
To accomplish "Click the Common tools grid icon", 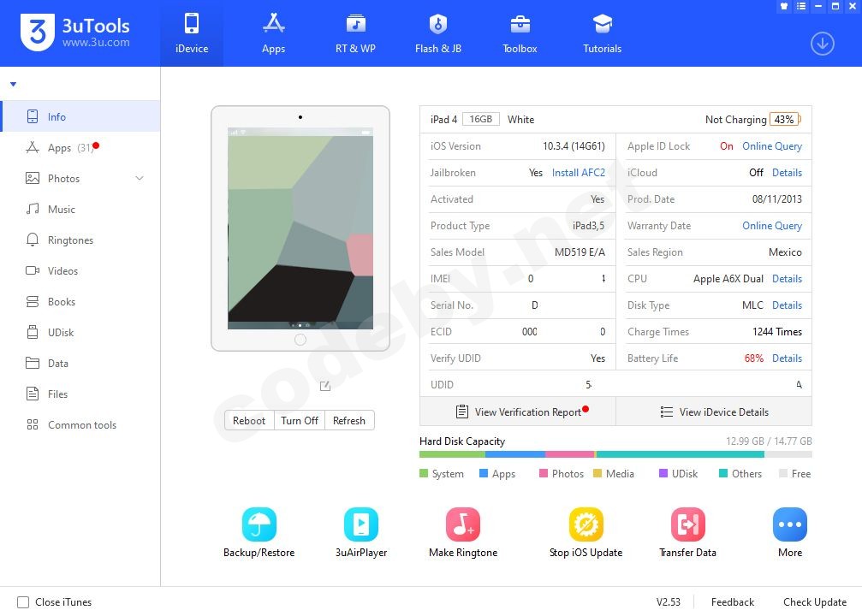I will [33, 424].
